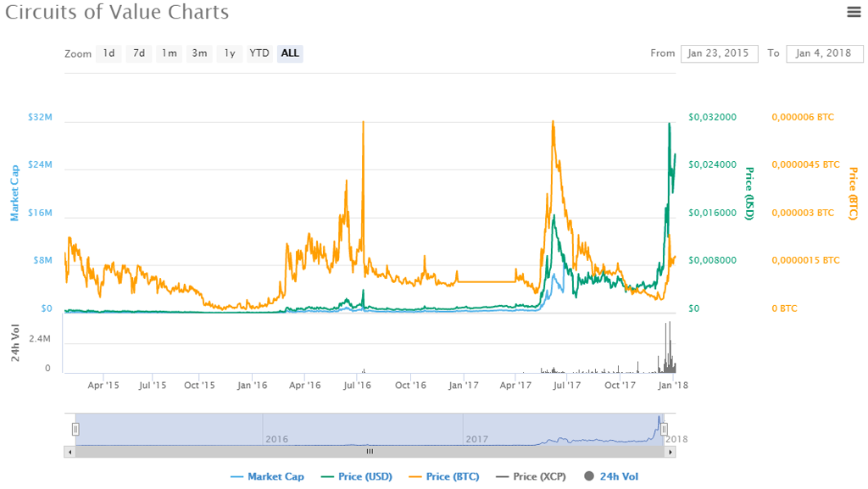
Task: Click the Jul '16 x-axis label
Action: 357,385
